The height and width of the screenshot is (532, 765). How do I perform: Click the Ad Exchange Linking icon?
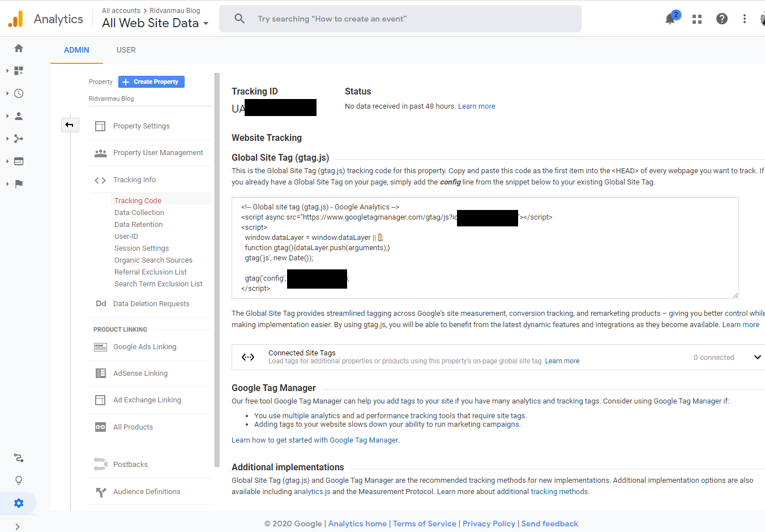tap(100, 400)
